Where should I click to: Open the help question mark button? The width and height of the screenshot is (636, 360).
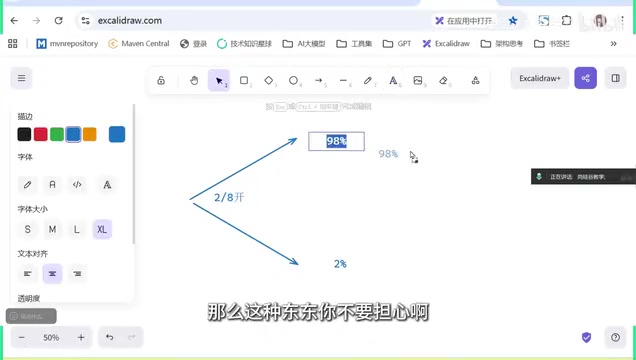click(x=615, y=337)
